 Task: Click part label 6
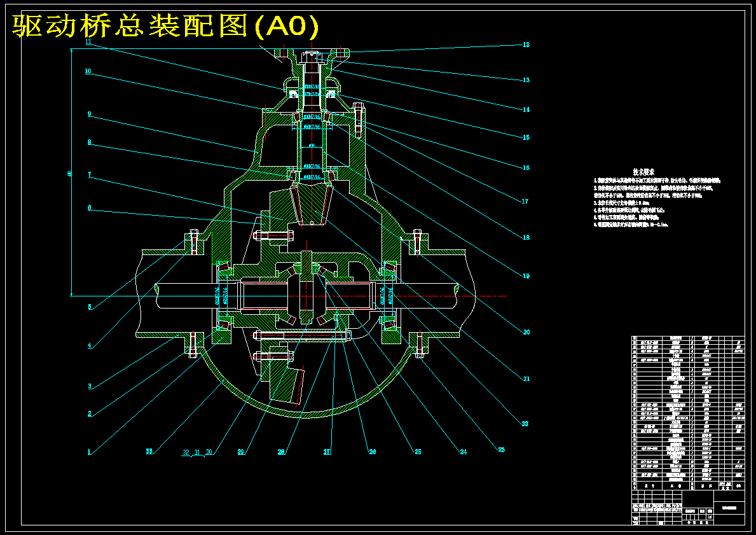[x=89, y=208]
